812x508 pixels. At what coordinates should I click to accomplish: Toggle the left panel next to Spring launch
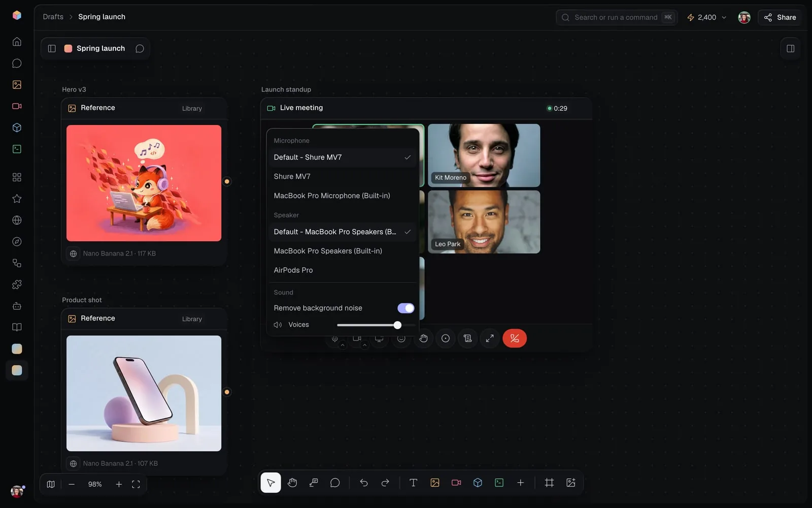coord(52,48)
